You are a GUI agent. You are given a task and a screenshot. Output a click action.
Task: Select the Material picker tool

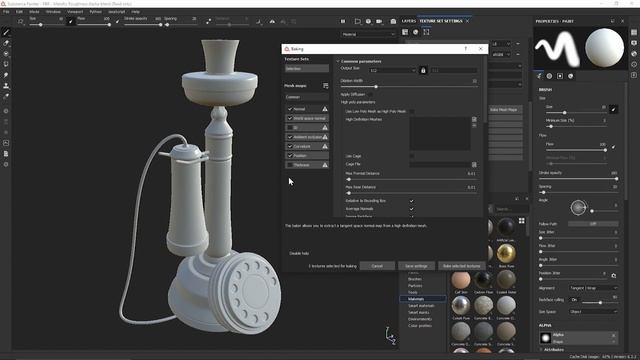pyautogui.click(x=6, y=96)
